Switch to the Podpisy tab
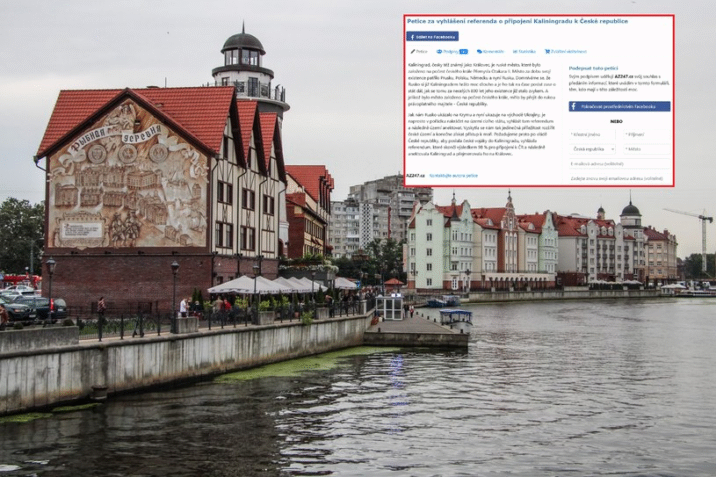Viewport: 716px width, 477px height. pyautogui.click(x=447, y=51)
